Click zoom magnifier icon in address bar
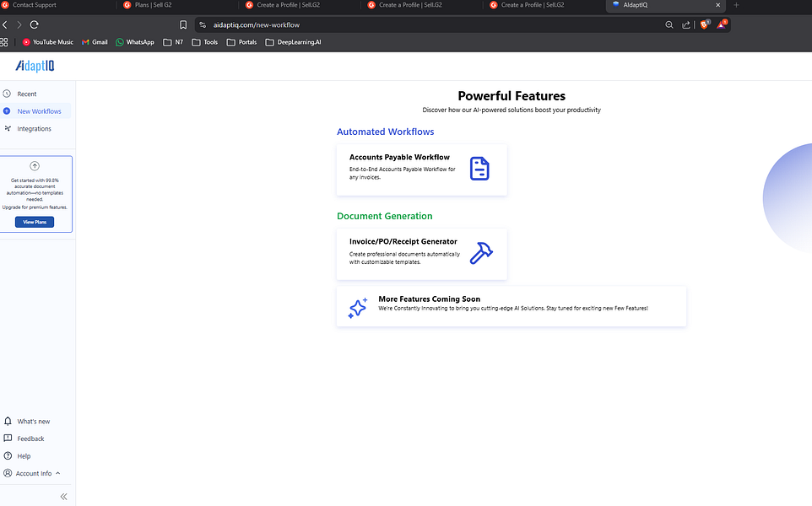Image resolution: width=812 pixels, height=506 pixels. pyautogui.click(x=669, y=24)
